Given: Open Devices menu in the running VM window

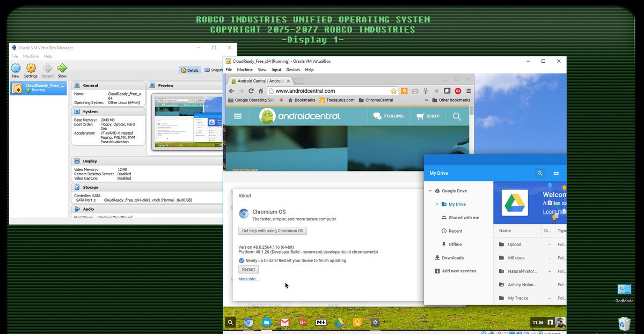Looking at the screenshot, I should 293,70.
